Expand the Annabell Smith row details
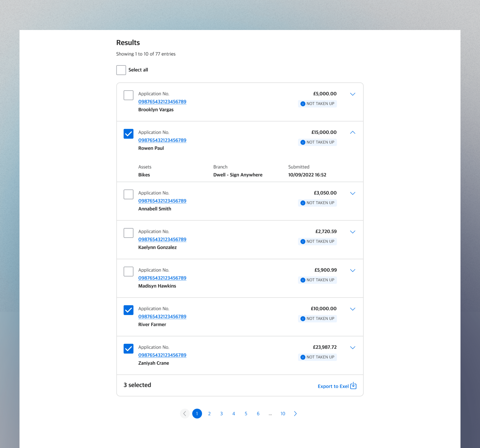Viewport: 480px width, 448px height. coord(352,193)
